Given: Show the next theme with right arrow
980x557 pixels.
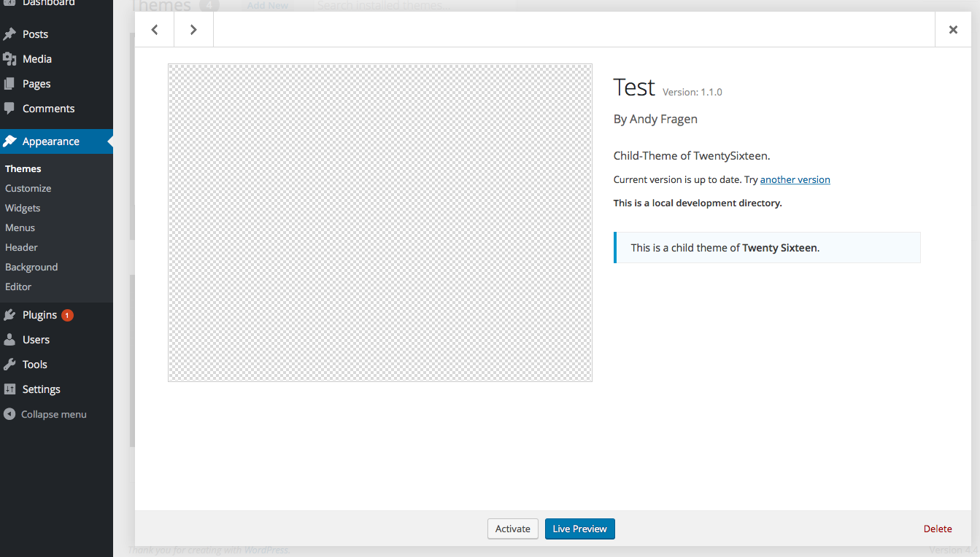Looking at the screenshot, I should pyautogui.click(x=193, y=30).
